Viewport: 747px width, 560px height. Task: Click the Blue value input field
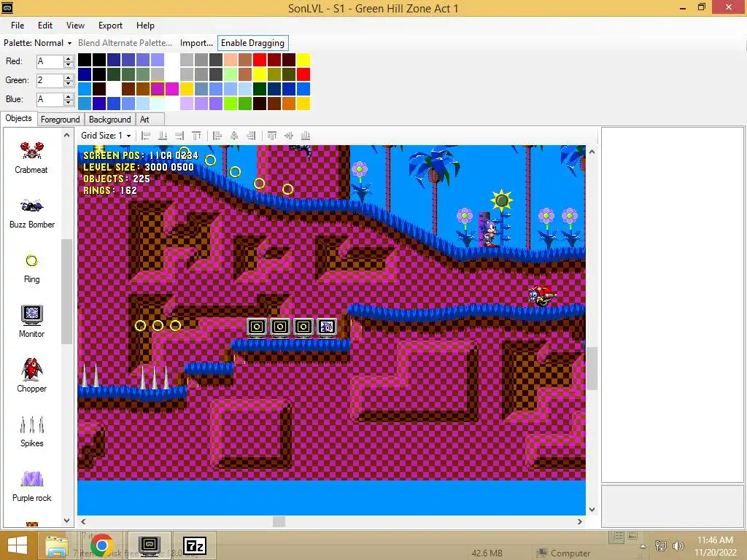coord(50,99)
